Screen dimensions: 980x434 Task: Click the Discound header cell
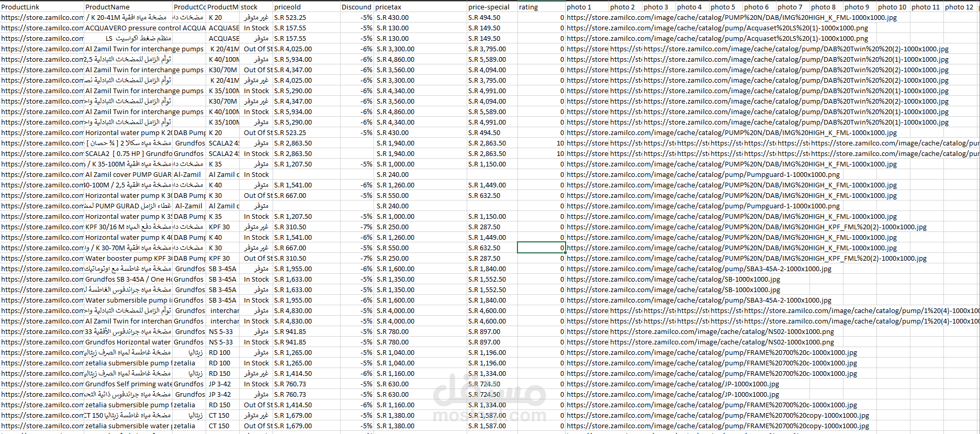pyautogui.click(x=357, y=7)
